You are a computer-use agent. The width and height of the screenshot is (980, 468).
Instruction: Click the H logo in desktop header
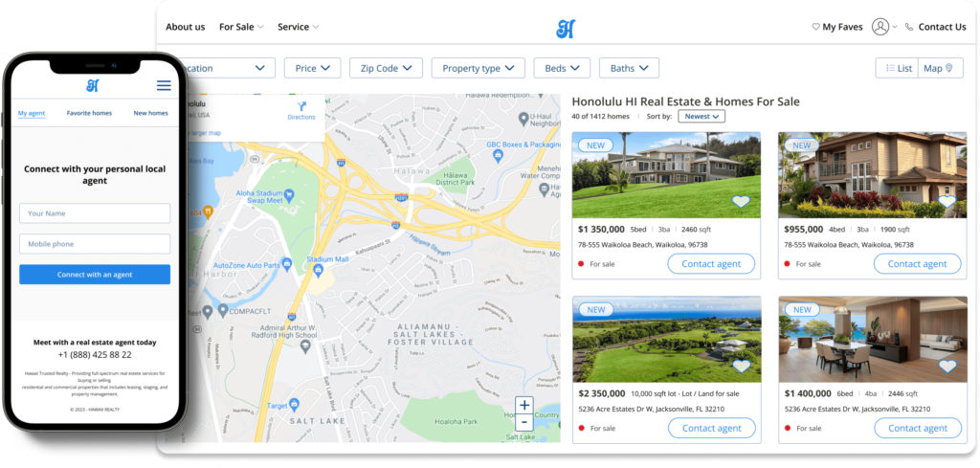566,28
